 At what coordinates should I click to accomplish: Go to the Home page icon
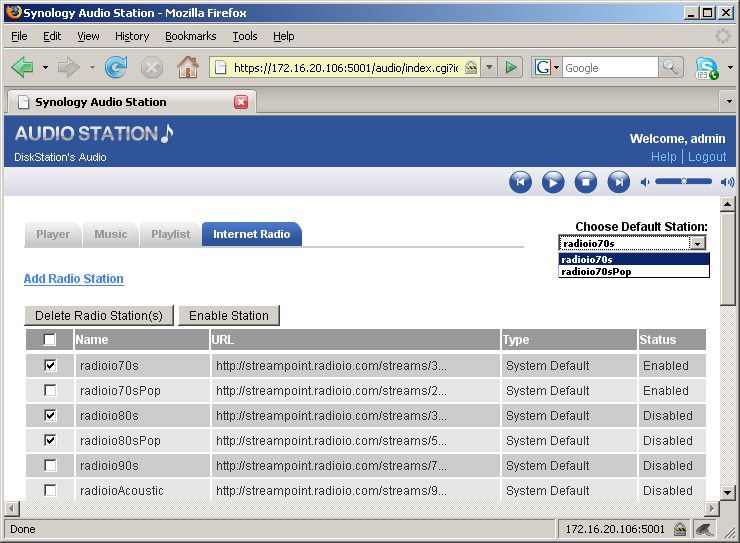click(188, 67)
